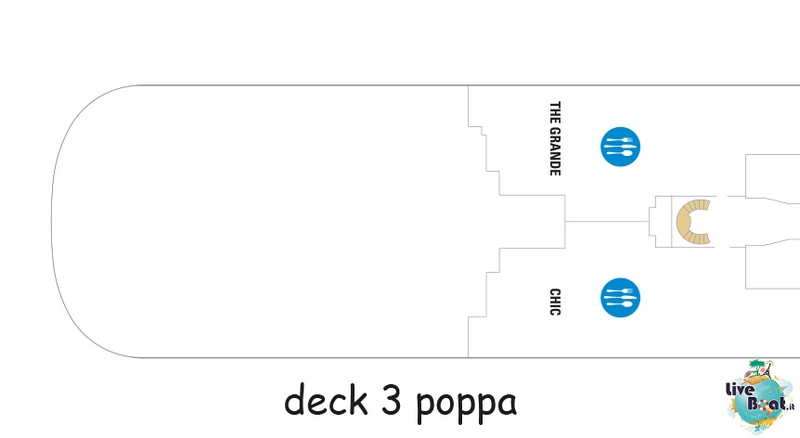The height and width of the screenshot is (438, 800).
Task: Select the cutlery icon next to Chic
Action: tap(620, 298)
